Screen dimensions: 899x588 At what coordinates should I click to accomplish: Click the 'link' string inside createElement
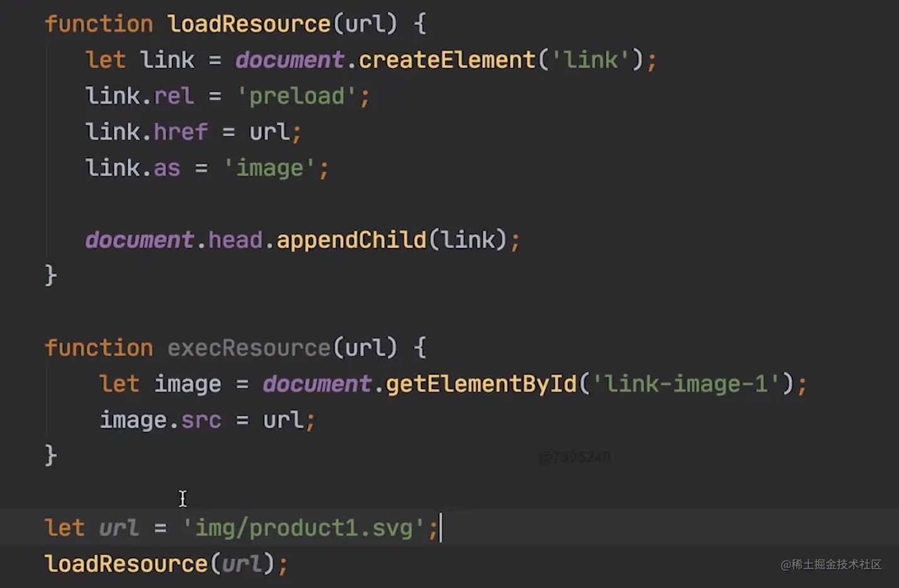click(x=590, y=60)
